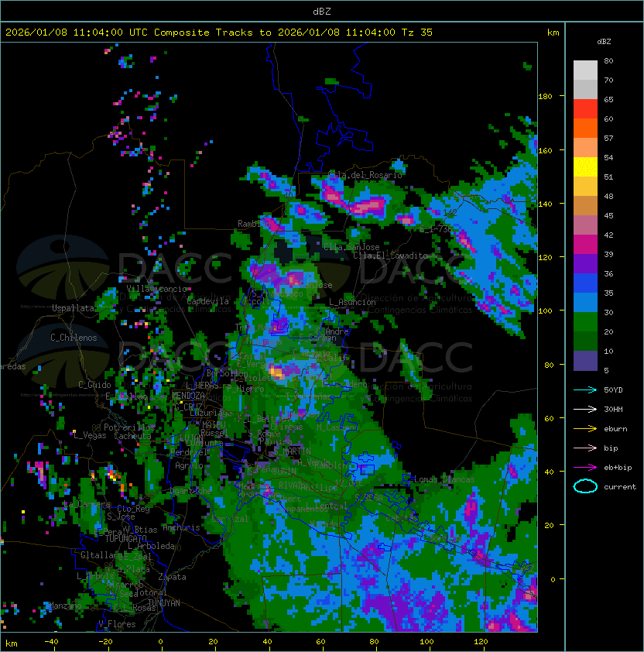Click the yellow eburn arrow legend icon

(585, 429)
